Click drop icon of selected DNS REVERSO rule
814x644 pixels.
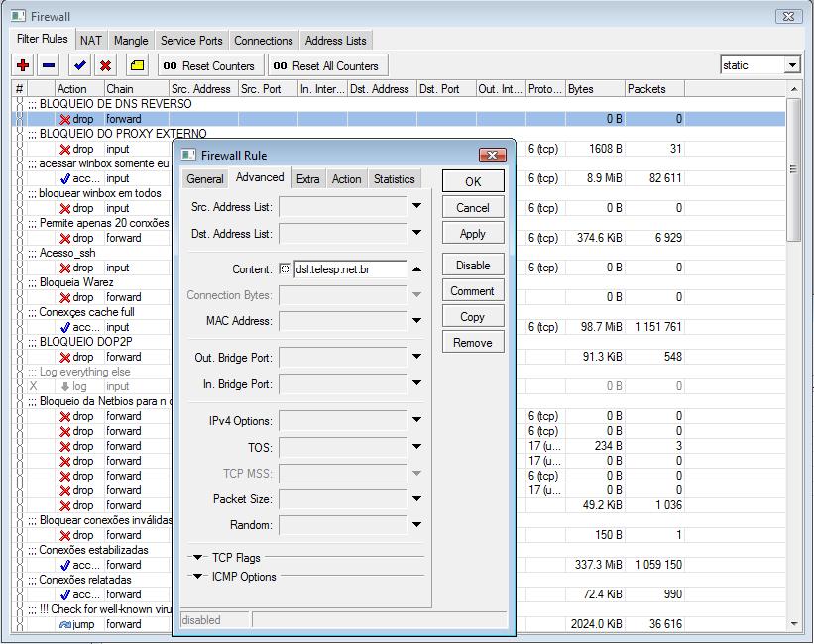tap(64, 119)
